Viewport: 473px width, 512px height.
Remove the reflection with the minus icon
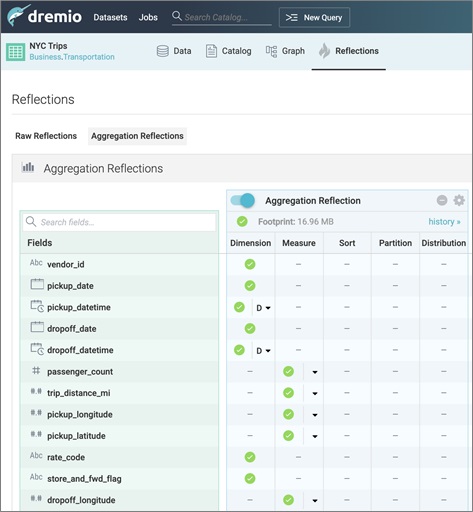(442, 200)
